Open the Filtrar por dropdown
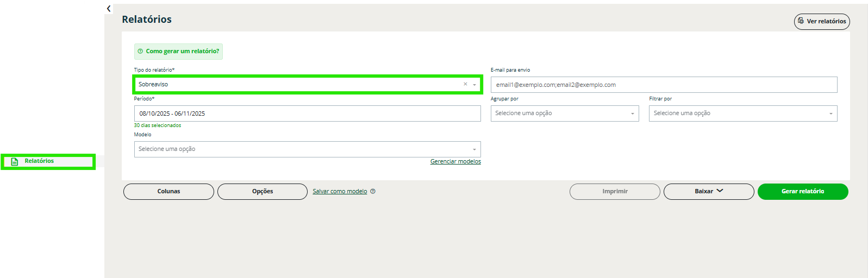The image size is (868, 278). point(742,113)
